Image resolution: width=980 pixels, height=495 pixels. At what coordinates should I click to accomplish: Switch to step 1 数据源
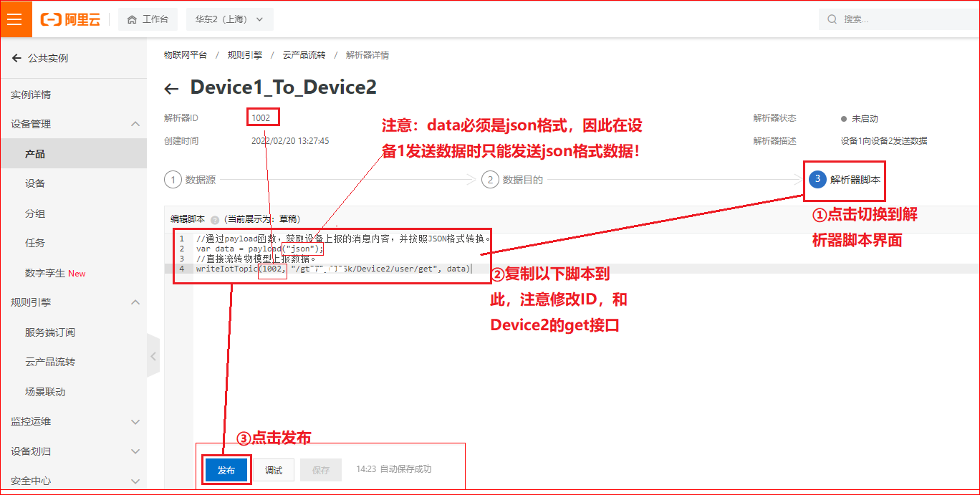tap(190, 180)
